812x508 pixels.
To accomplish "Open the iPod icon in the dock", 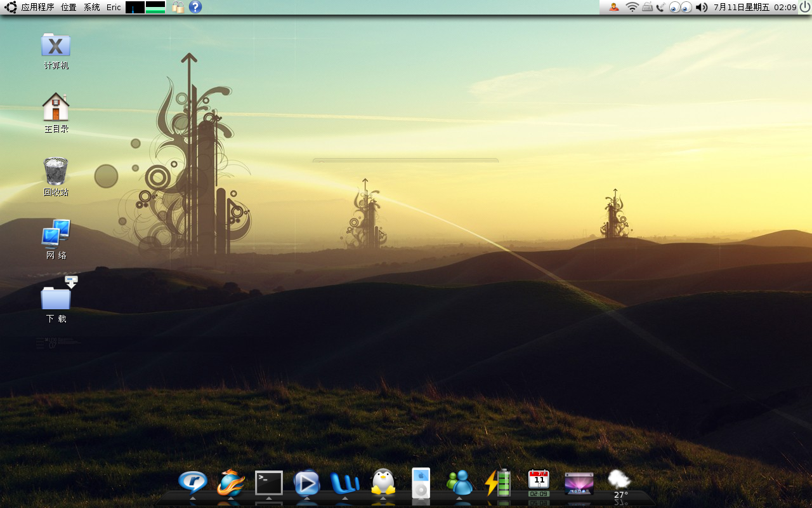I will tap(421, 483).
